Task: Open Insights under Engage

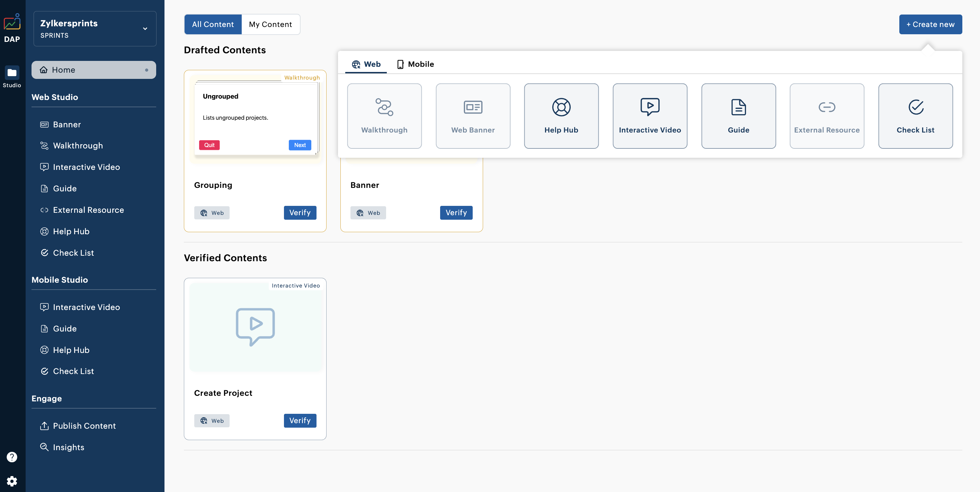Action: [62, 447]
